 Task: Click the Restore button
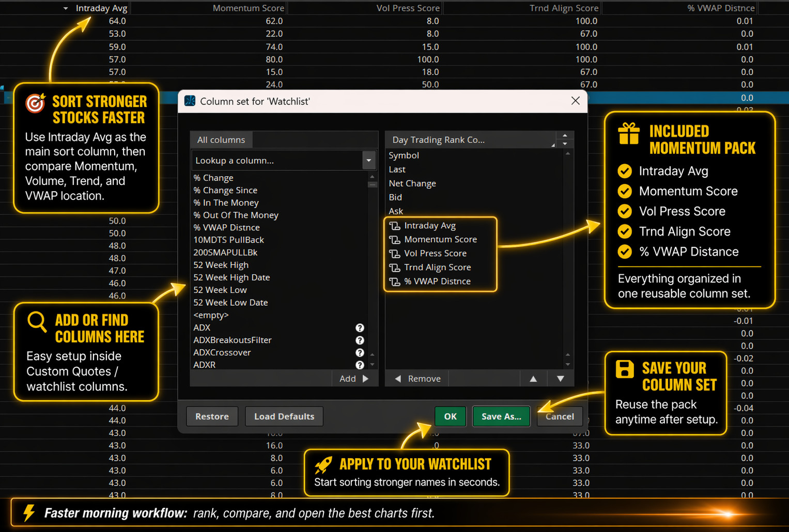click(x=212, y=416)
